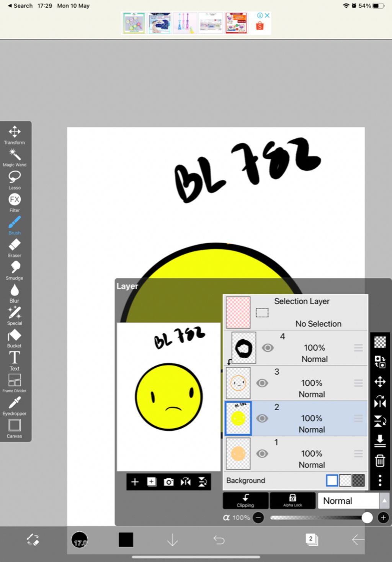The height and width of the screenshot is (562, 392).
Task: Select the Eraser tool
Action: pos(15,248)
